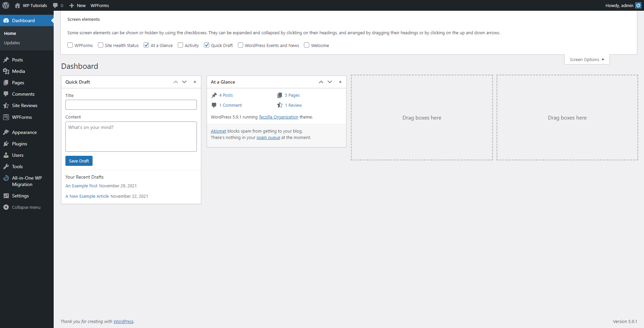Open the Akismet link
The image size is (644, 328).
click(218, 131)
